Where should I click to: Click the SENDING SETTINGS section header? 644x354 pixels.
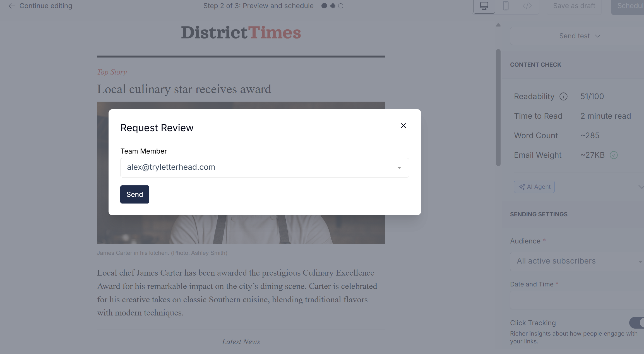point(539,214)
